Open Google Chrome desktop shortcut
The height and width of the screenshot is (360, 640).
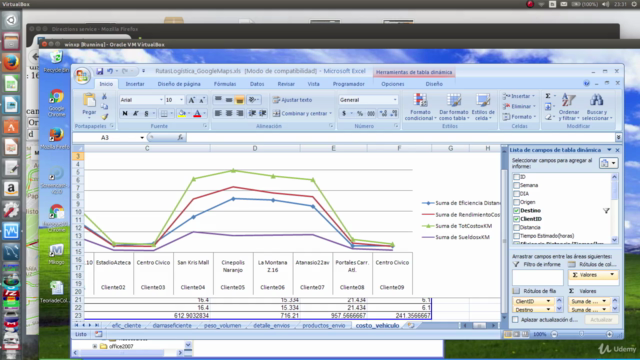(x=57, y=103)
